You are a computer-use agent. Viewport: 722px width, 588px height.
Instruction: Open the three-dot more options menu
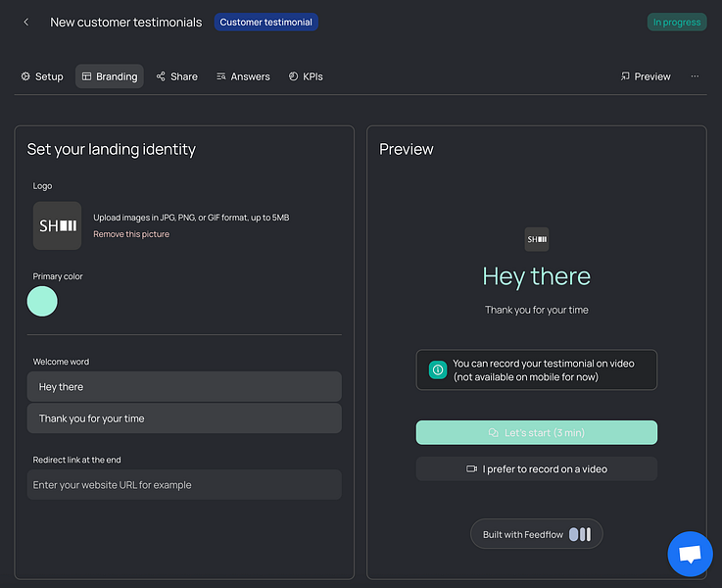point(695,76)
